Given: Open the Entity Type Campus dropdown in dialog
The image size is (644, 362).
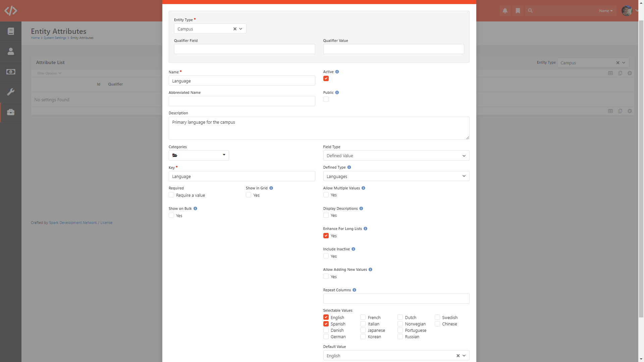Looking at the screenshot, I should click(x=210, y=29).
